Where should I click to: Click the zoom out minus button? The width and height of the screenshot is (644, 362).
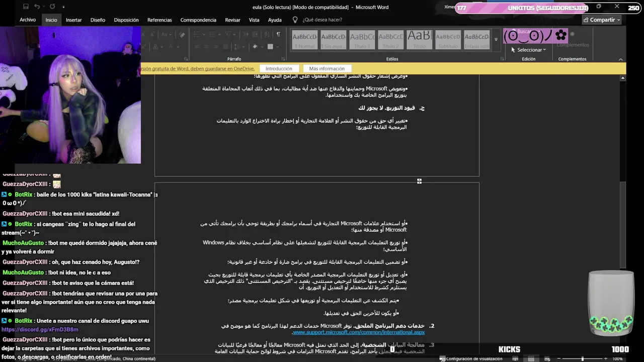click(558, 358)
